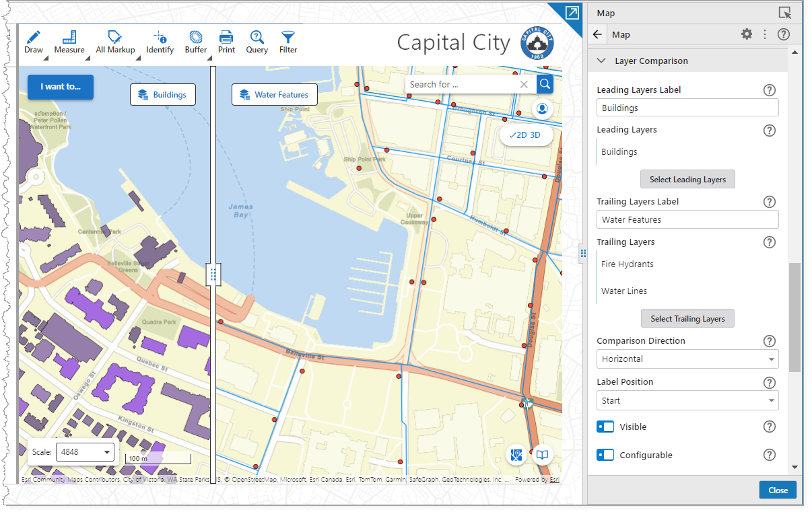Expand the All Markup submenu arrow
The image size is (812, 514).
point(137,59)
